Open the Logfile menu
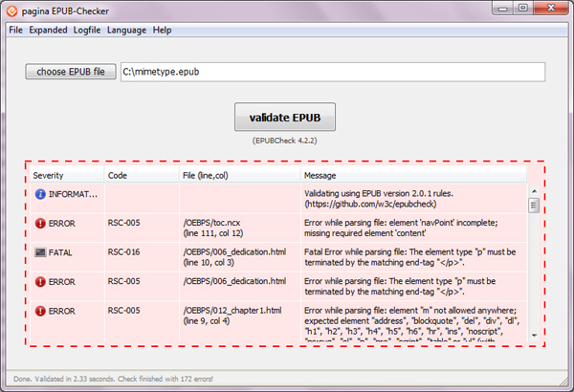The image size is (574, 392). (x=87, y=30)
